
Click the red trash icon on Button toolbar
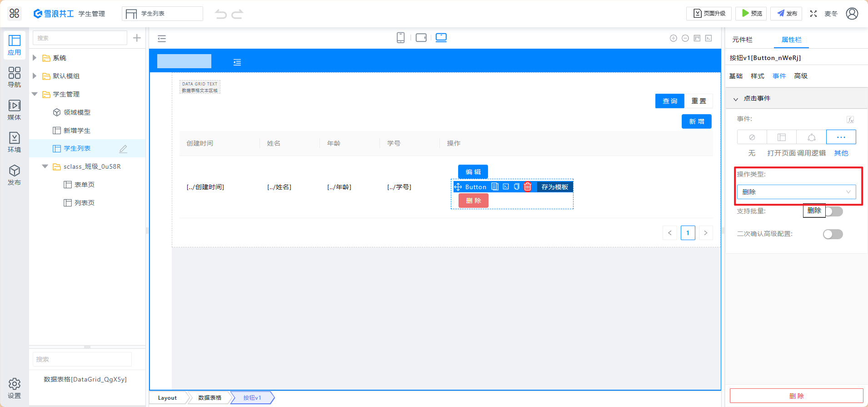click(528, 187)
